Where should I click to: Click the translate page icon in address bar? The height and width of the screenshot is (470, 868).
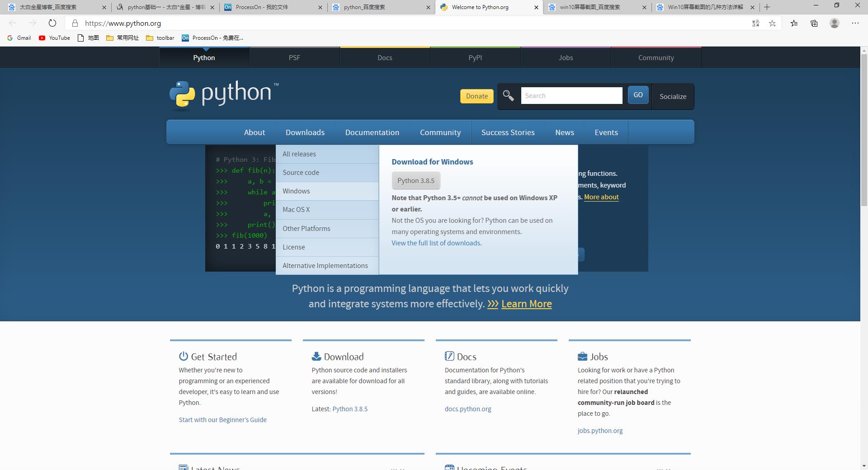(x=755, y=23)
